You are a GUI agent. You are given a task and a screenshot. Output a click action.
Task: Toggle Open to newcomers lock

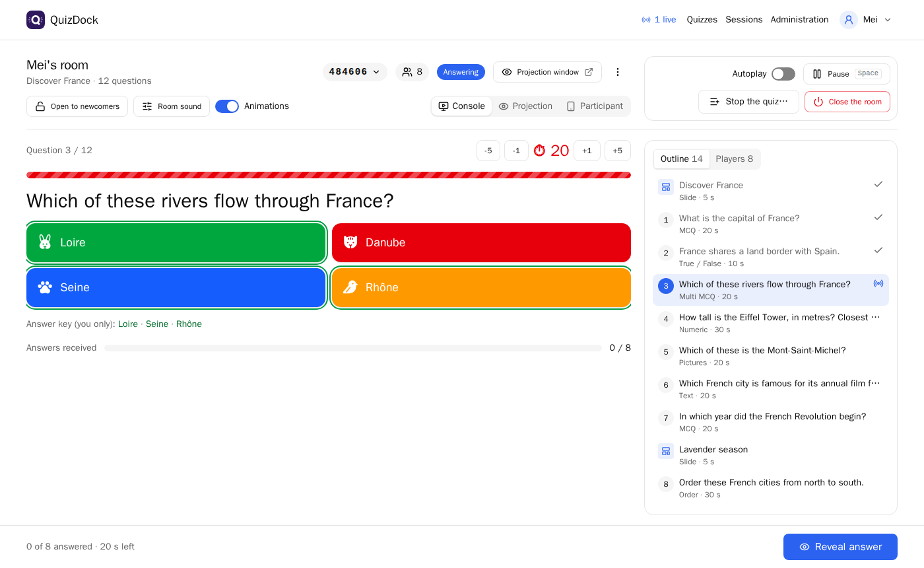[77, 106]
